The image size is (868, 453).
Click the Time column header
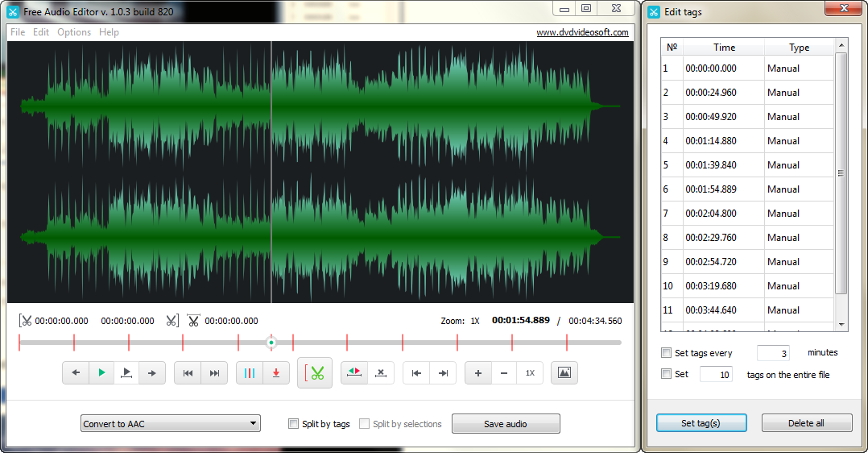724,47
